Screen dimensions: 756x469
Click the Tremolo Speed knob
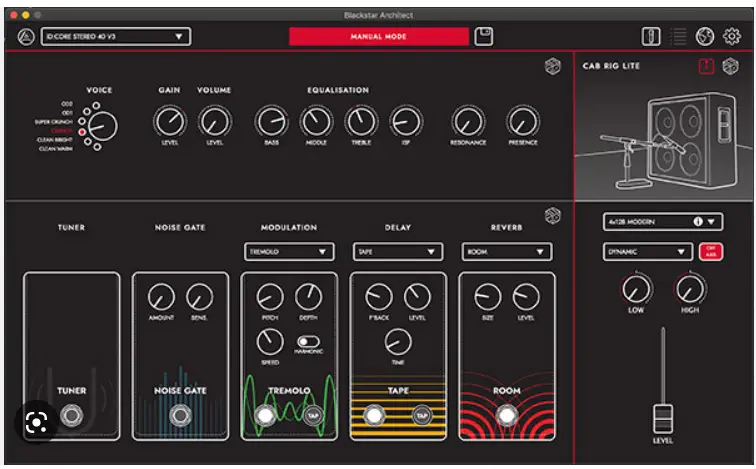270,342
